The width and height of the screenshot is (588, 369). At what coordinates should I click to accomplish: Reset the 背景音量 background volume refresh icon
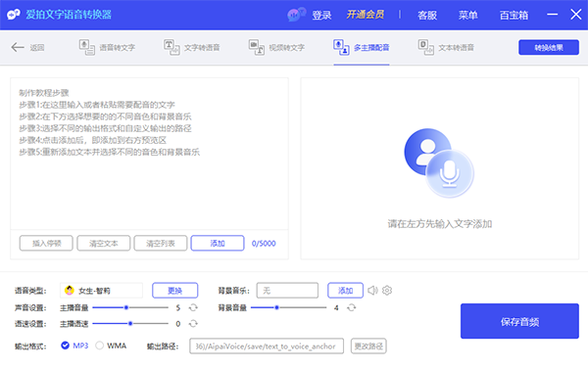(352, 307)
